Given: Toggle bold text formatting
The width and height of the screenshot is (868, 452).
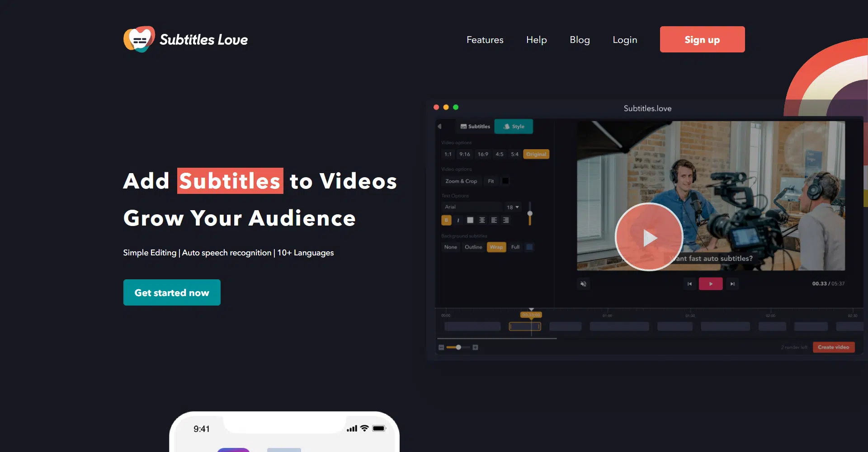Looking at the screenshot, I should [446, 220].
